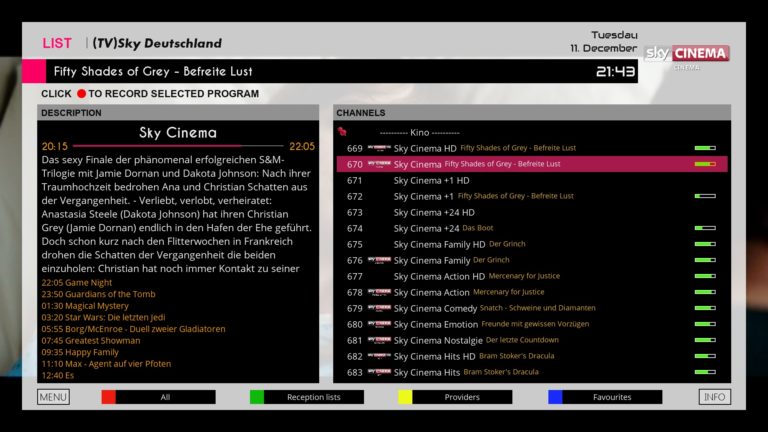Click the progress bar on row 677
768x432 pixels.
[x=705, y=276]
